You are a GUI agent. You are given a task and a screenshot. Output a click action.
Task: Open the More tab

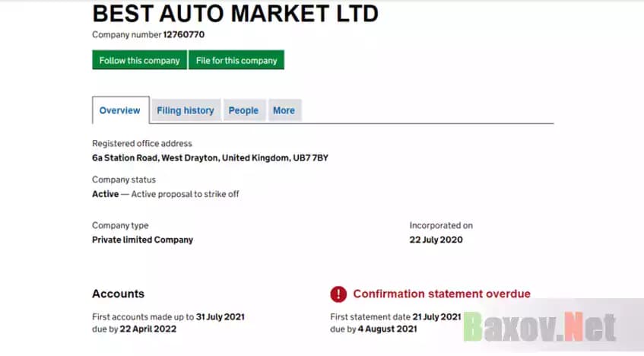coord(284,110)
